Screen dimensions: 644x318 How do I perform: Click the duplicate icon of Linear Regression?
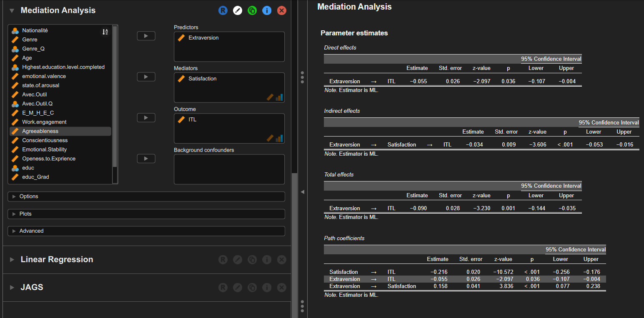[x=252, y=260]
